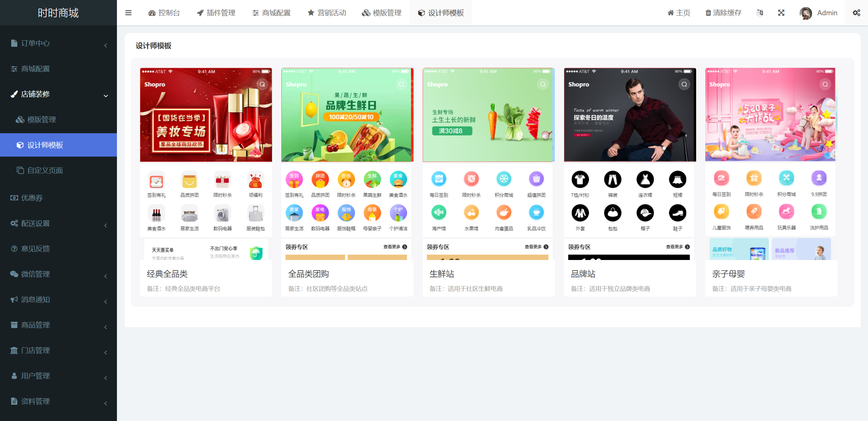Expand the 配送设置 sidebar menu
868x421 pixels.
tap(58, 223)
